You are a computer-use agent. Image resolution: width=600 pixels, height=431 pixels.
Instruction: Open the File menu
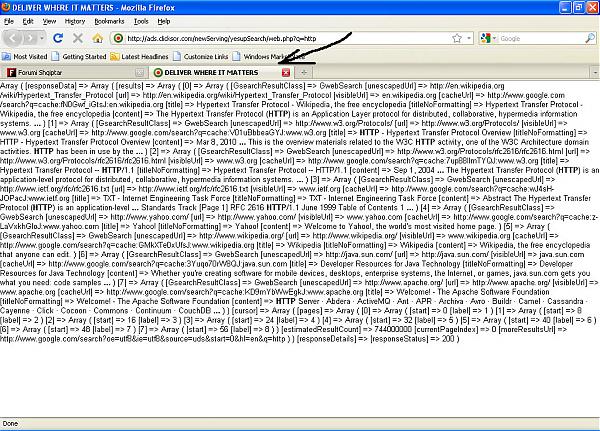(9, 21)
